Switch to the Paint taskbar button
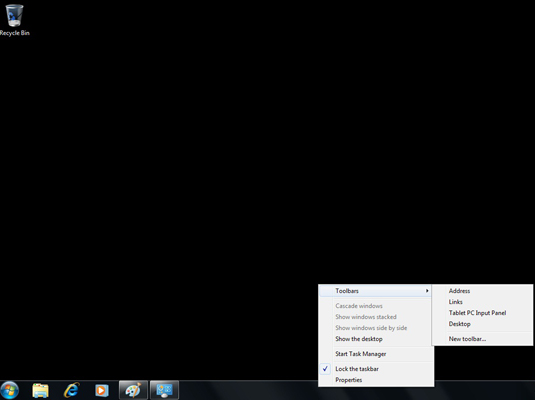 [133, 390]
